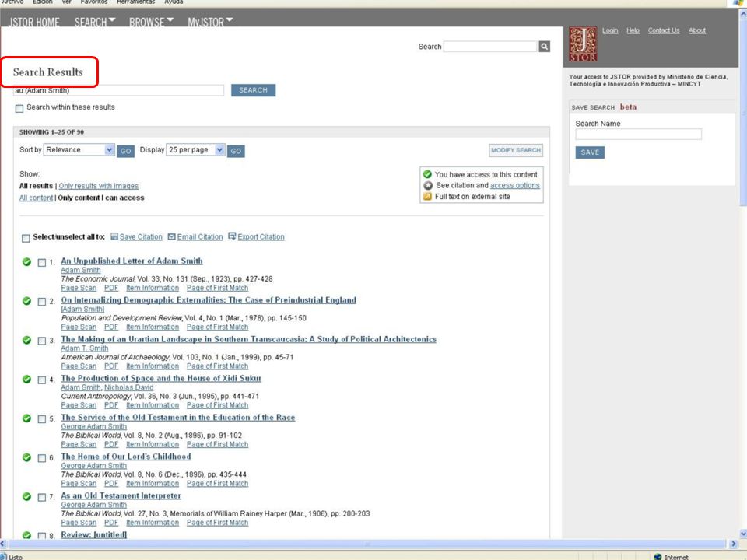Screen dimensions: 747x560
Task: Switch to All content filter
Action: pos(37,198)
